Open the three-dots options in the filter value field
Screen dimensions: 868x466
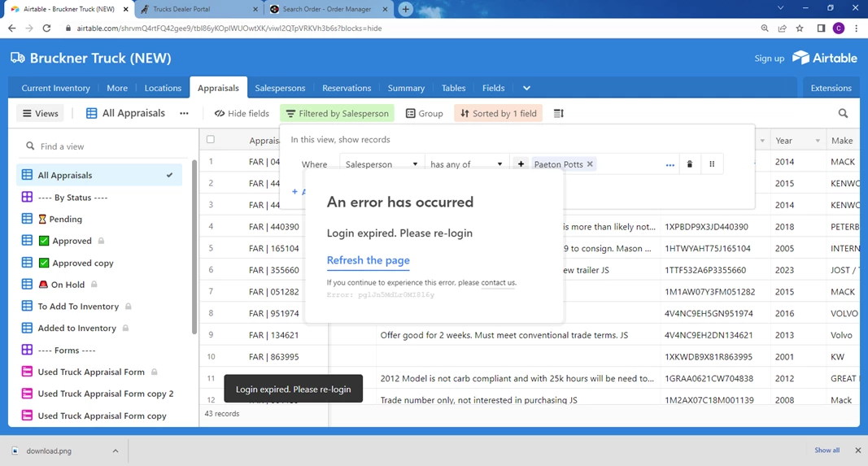pyautogui.click(x=670, y=165)
